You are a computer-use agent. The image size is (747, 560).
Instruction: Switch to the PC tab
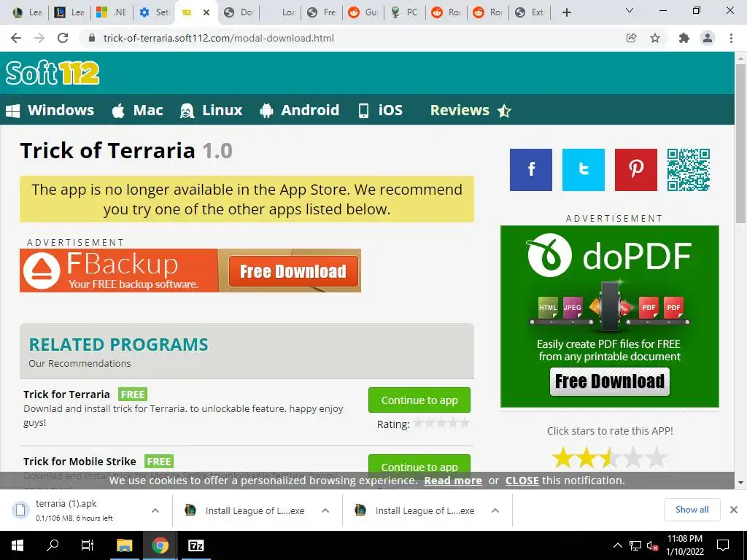click(x=404, y=12)
